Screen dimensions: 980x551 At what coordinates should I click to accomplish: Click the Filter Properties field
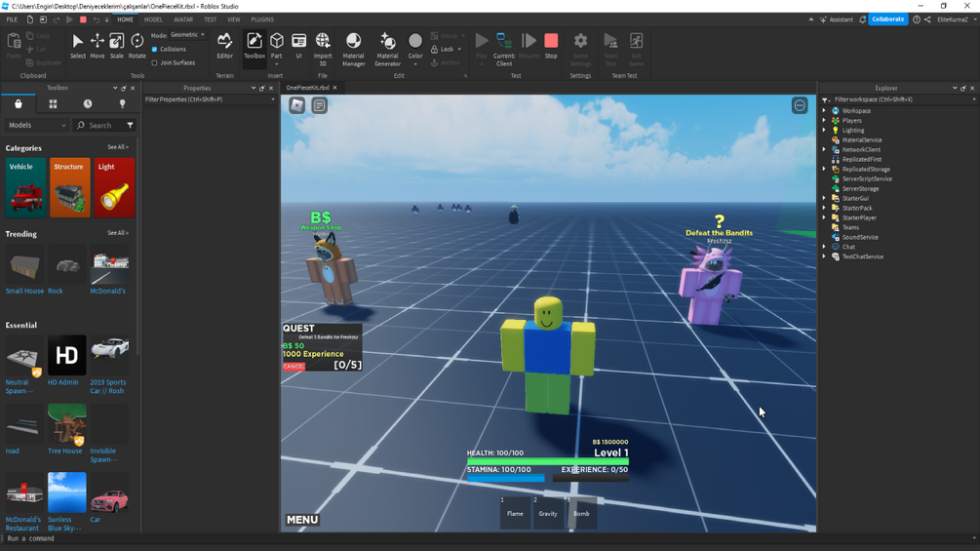click(x=208, y=99)
